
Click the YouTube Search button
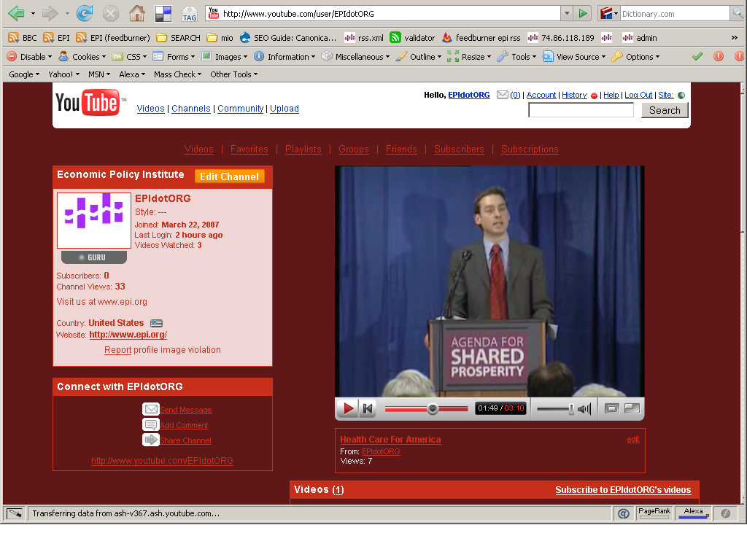point(665,110)
